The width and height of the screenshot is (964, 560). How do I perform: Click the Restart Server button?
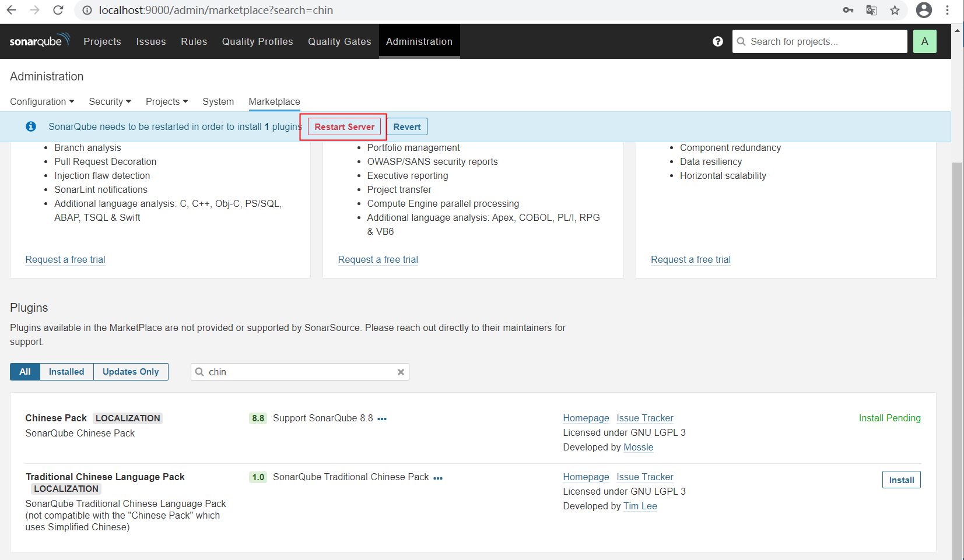point(344,126)
